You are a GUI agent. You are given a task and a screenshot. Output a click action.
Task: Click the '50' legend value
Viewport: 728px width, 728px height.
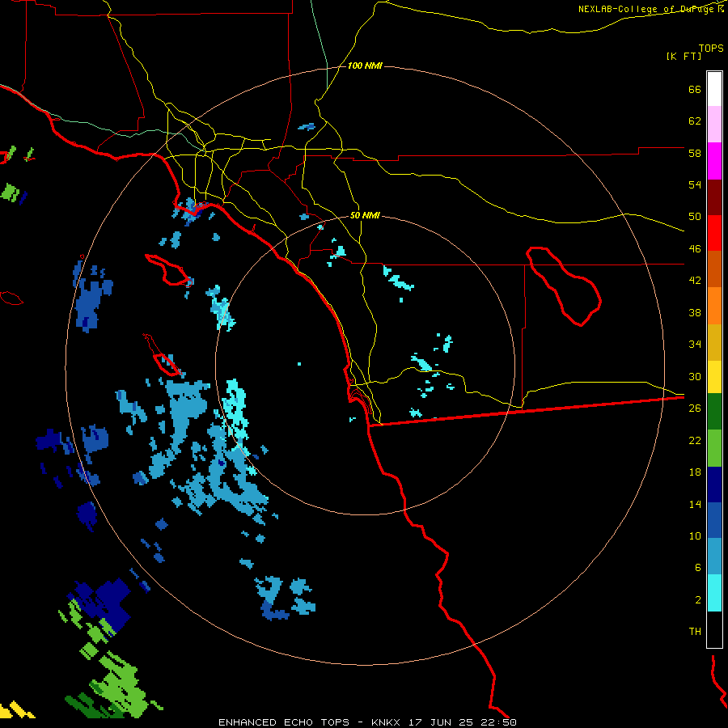pos(695,216)
